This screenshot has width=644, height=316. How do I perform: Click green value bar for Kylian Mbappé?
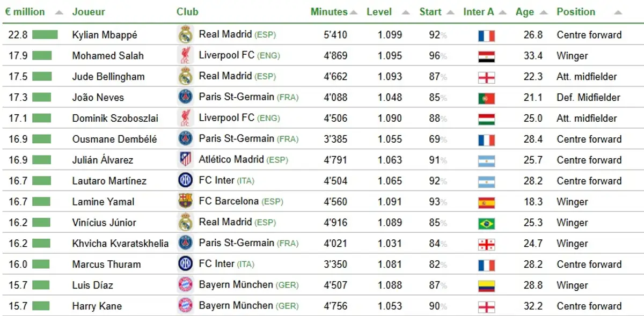45,35
